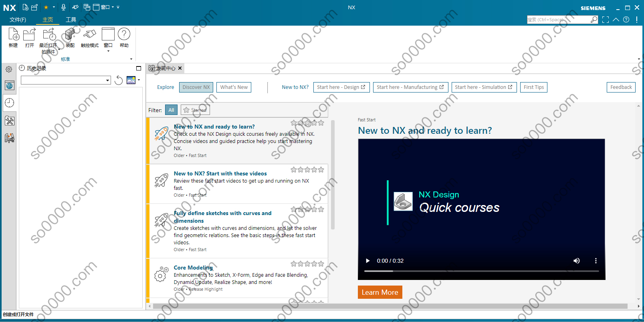Open the tools wrench-hammer sidebar tab
This screenshot has height=322, width=644.
9,121
